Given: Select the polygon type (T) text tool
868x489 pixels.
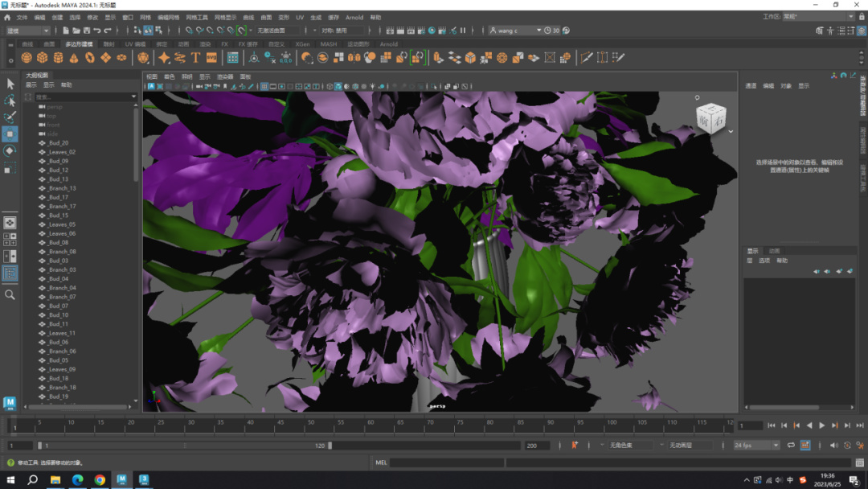Looking at the screenshot, I should click(x=195, y=58).
